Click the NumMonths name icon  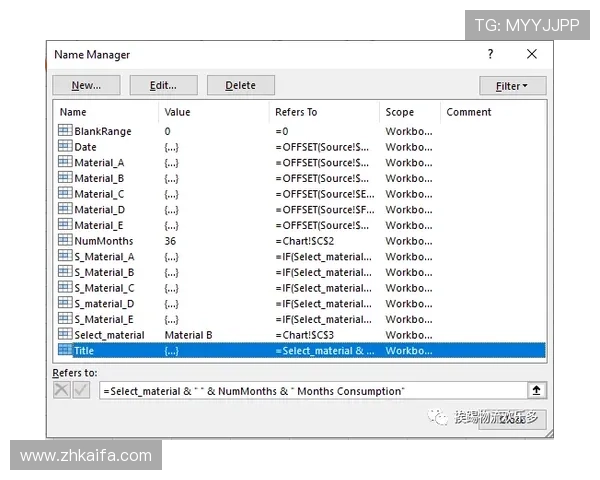tap(65, 241)
